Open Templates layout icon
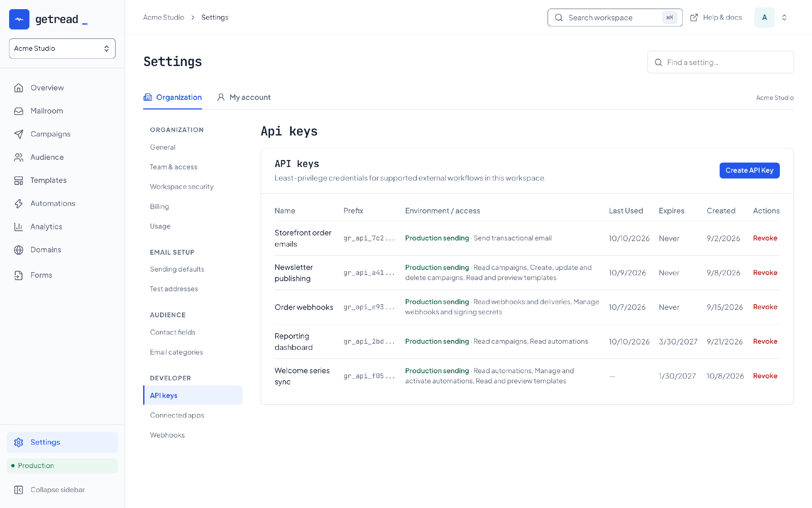Screen dimensions: 812x508 pos(19,181)
